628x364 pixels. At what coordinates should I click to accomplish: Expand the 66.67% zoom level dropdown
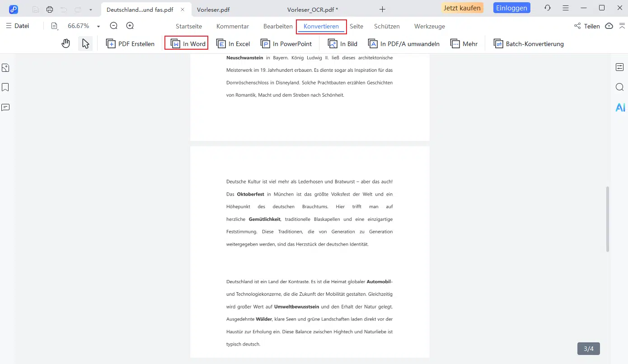coord(98,27)
